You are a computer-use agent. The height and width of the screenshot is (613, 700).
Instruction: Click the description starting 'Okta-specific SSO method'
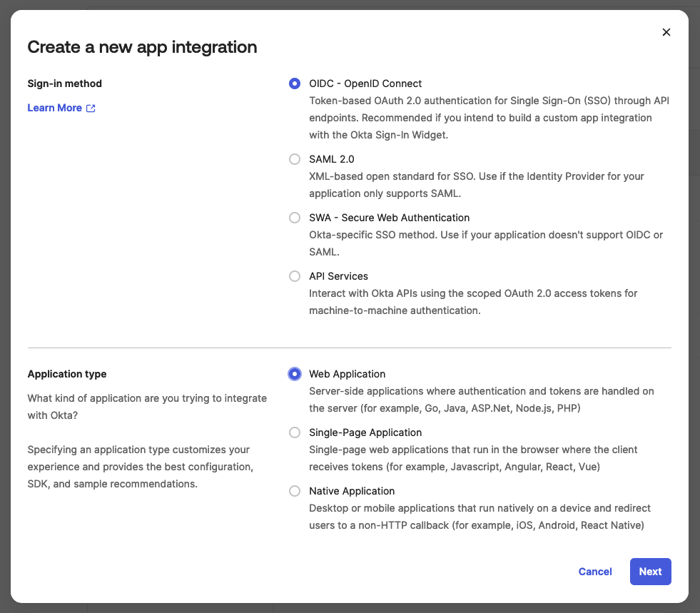point(486,243)
